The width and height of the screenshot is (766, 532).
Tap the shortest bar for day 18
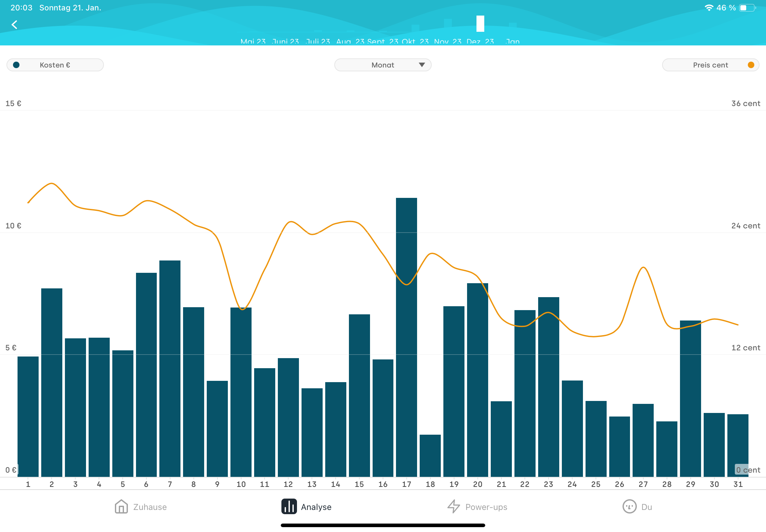pos(430,455)
